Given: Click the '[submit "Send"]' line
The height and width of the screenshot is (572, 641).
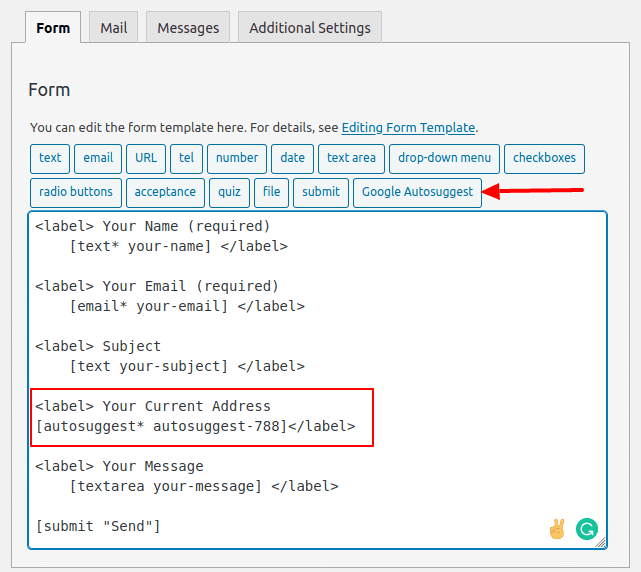Looking at the screenshot, I should tap(98, 527).
